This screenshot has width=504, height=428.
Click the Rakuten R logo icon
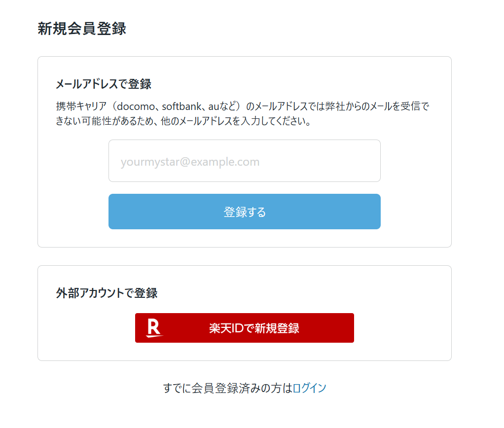(155, 328)
